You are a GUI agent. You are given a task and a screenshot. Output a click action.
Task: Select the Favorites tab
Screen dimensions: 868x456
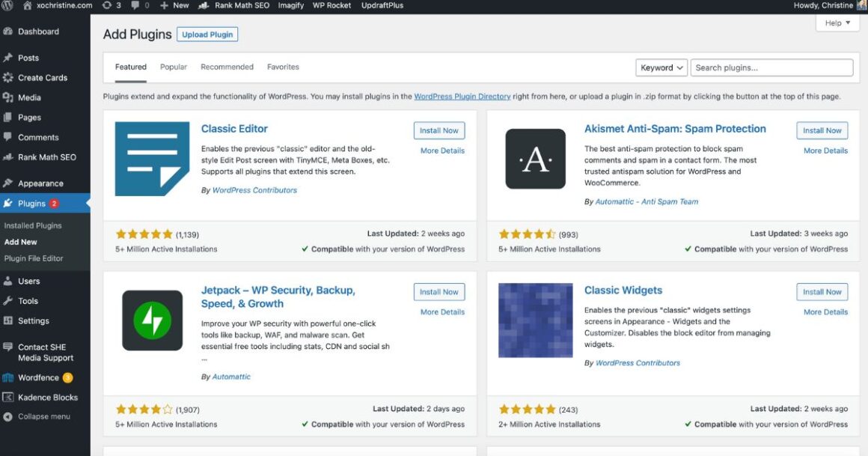pos(283,67)
